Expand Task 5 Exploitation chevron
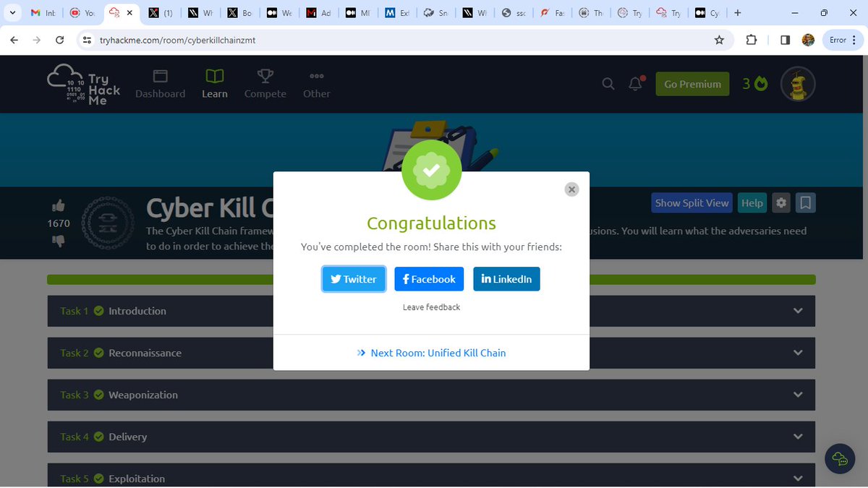 coord(798,479)
